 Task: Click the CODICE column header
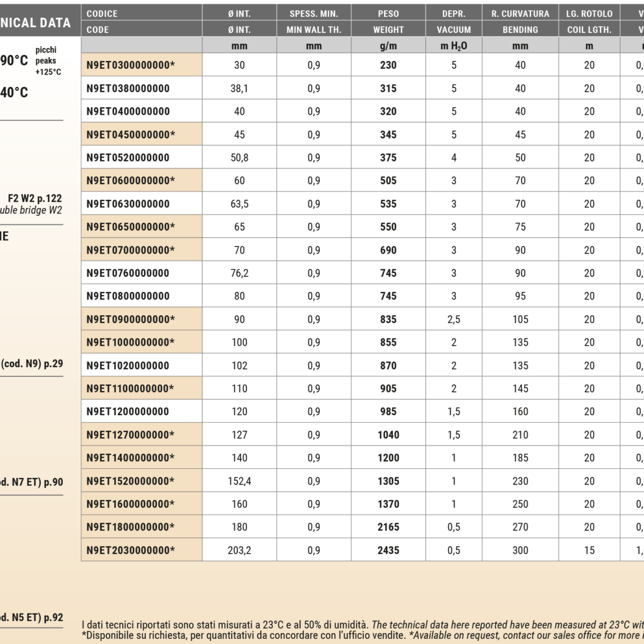click(102, 14)
